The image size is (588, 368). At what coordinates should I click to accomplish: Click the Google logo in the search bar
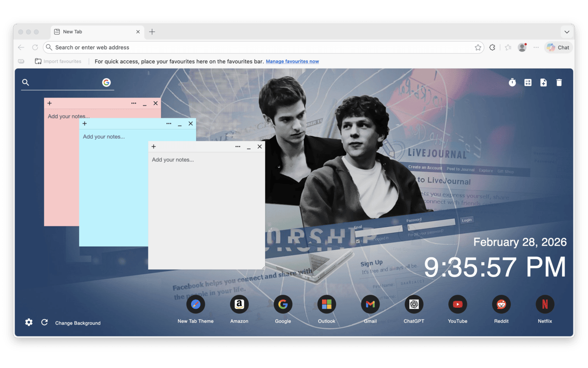pyautogui.click(x=106, y=82)
